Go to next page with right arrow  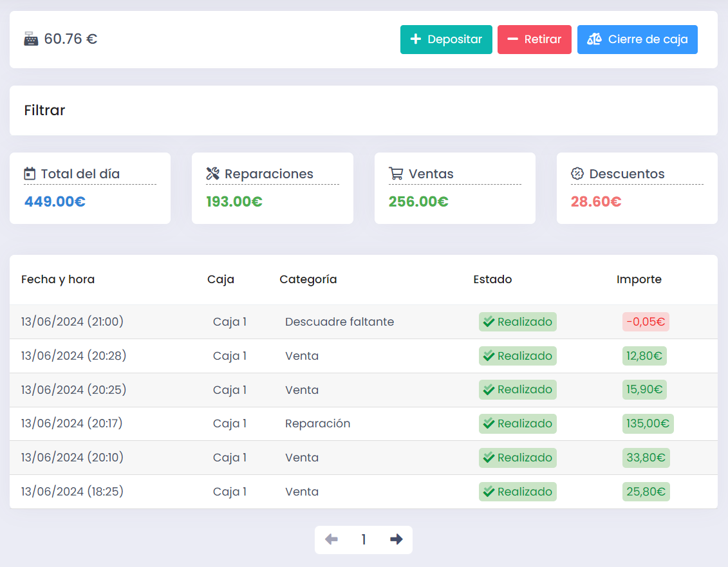tap(397, 539)
